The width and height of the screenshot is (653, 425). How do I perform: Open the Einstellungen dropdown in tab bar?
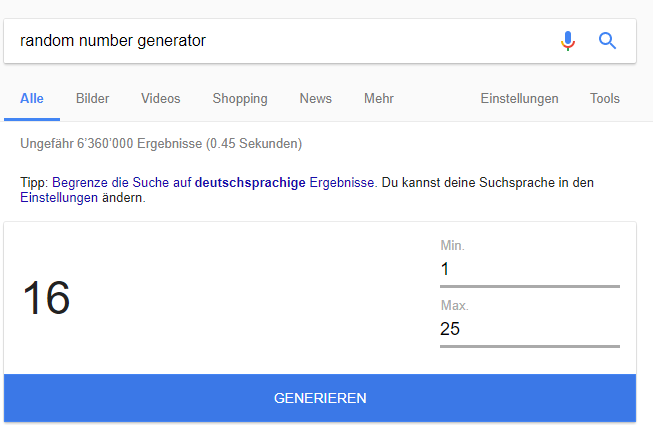tap(519, 99)
